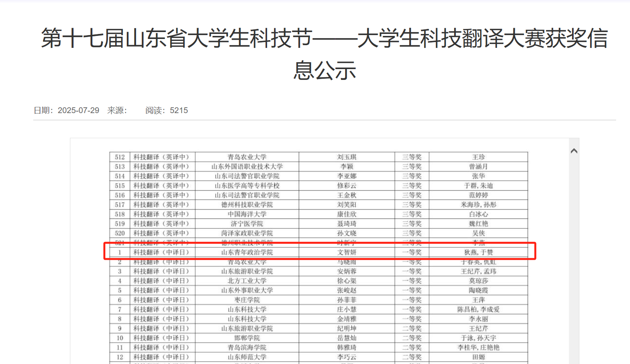Select the 山东师范大学 cell in row 12
Image resolution: width=630 pixels, height=364 pixels.
pos(247,357)
